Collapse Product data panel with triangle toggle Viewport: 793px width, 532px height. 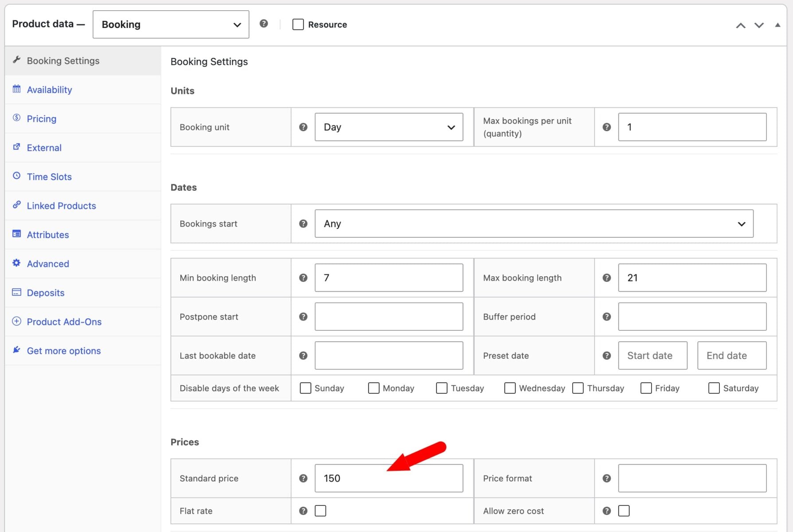point(777,25)
